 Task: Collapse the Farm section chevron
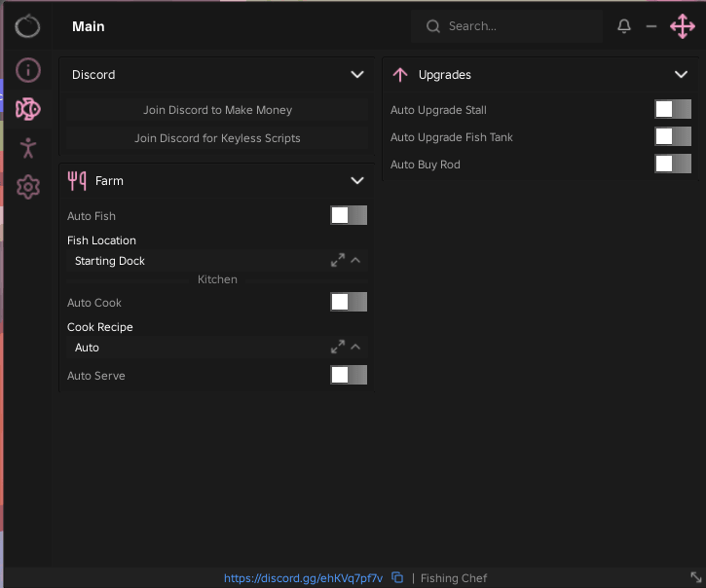point(357,180)
